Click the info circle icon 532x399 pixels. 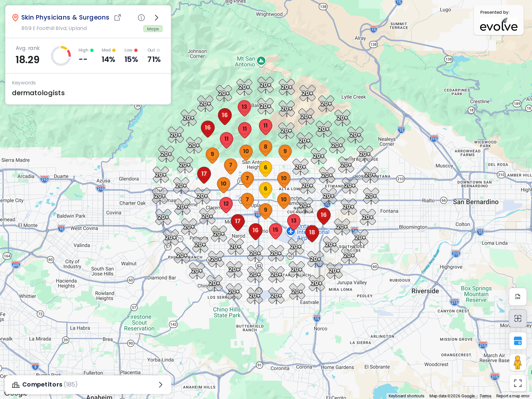point(141,18)
